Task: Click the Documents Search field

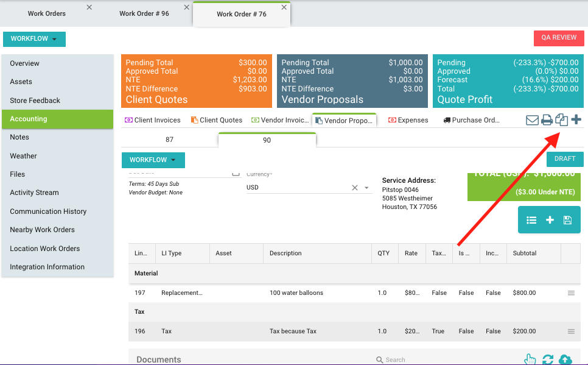Action: (x=426, y=360)
